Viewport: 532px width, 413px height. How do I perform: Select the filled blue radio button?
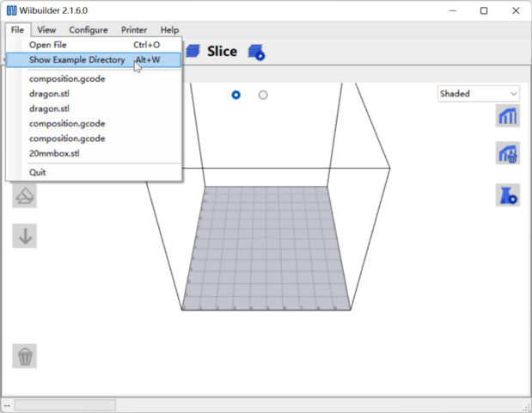[236, 95]
